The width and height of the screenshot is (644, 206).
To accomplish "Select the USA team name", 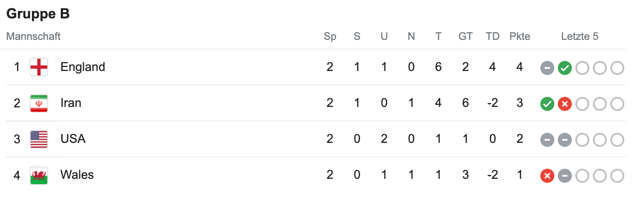I will click(x=73, y=139).
